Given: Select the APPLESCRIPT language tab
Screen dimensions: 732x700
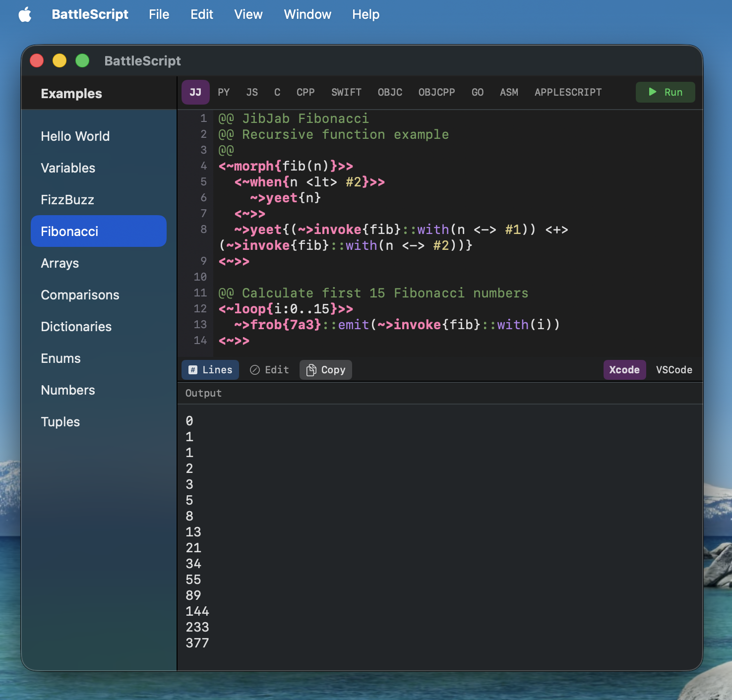Looking at the screenshot, I should pyautogui.click(x=568, y=92).
